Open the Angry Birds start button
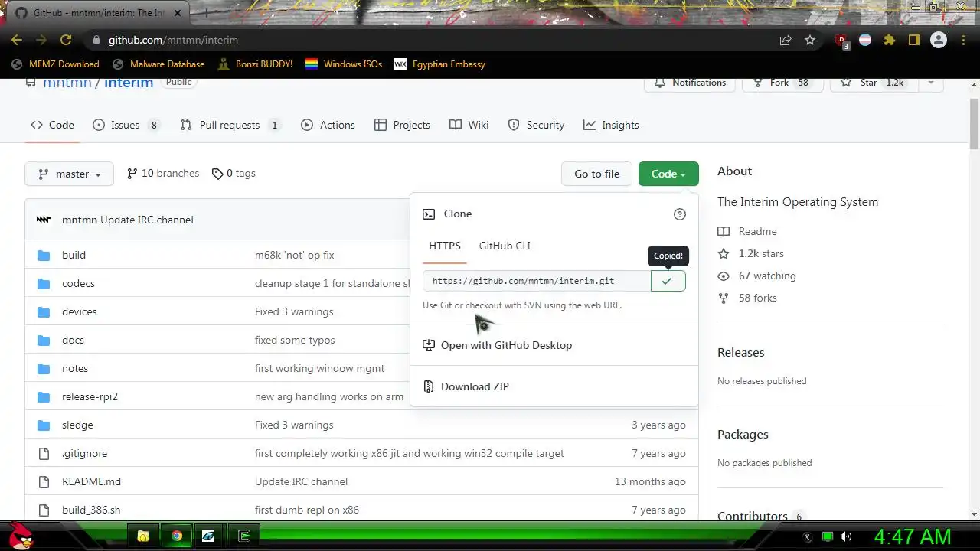 coord(21,536)
